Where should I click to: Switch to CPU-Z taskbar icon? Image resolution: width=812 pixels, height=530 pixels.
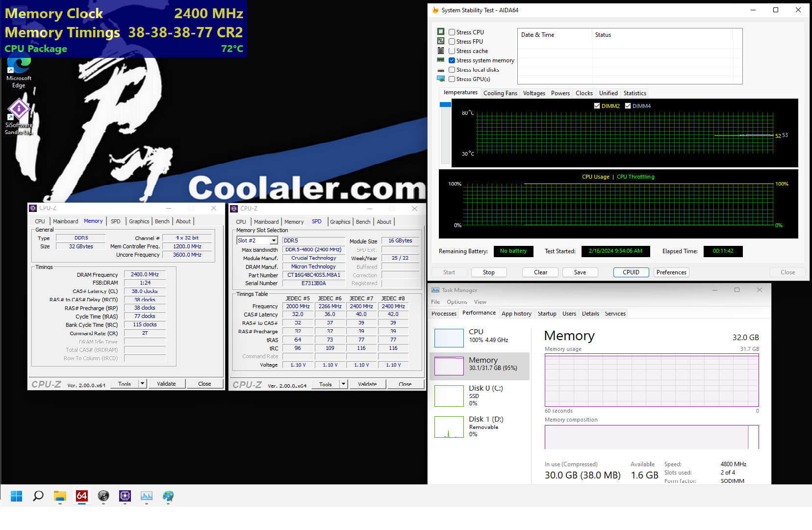pyautogui.click(x=125, y=496)
